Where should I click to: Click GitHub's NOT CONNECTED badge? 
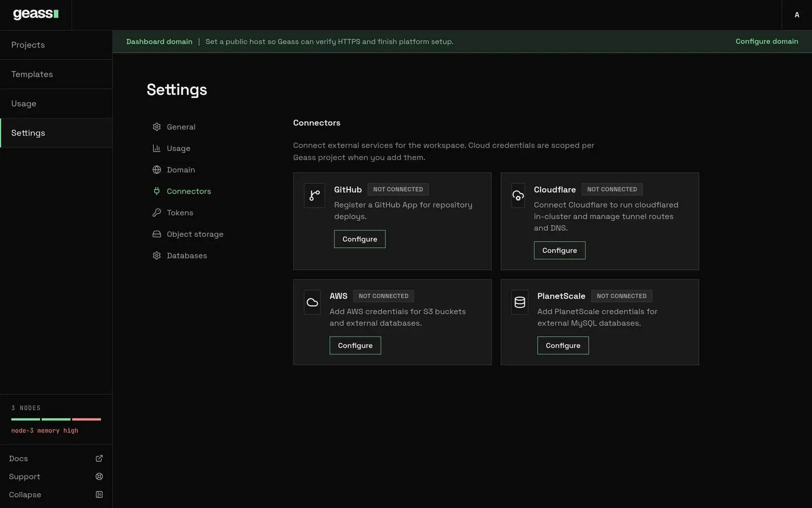coord(398,189)
